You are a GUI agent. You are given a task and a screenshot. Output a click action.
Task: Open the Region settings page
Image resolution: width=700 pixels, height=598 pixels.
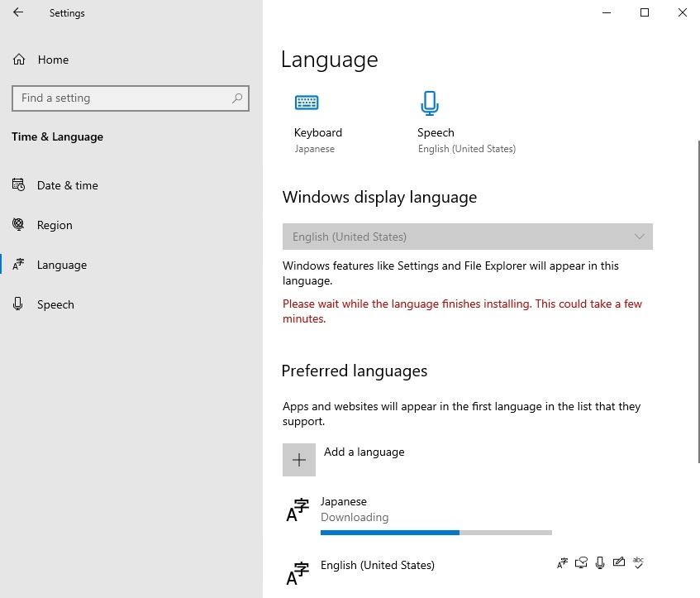point(55,225)
